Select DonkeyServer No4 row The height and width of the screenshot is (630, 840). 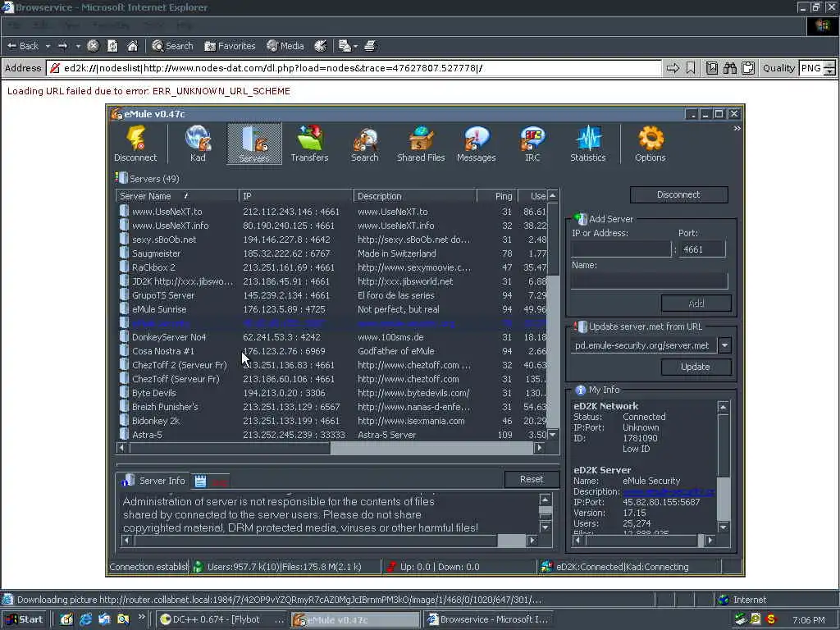[332, 337]
